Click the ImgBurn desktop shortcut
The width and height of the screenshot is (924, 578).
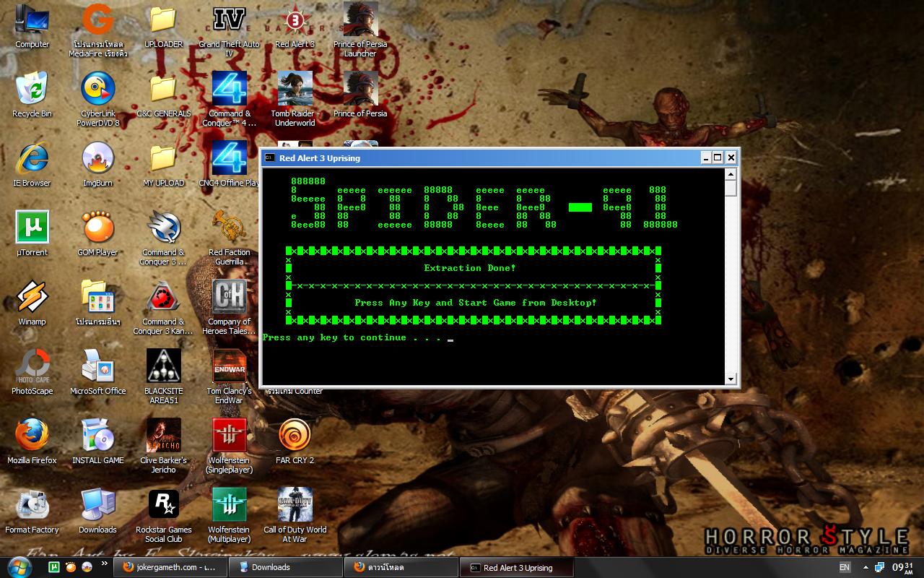point(98,164)
